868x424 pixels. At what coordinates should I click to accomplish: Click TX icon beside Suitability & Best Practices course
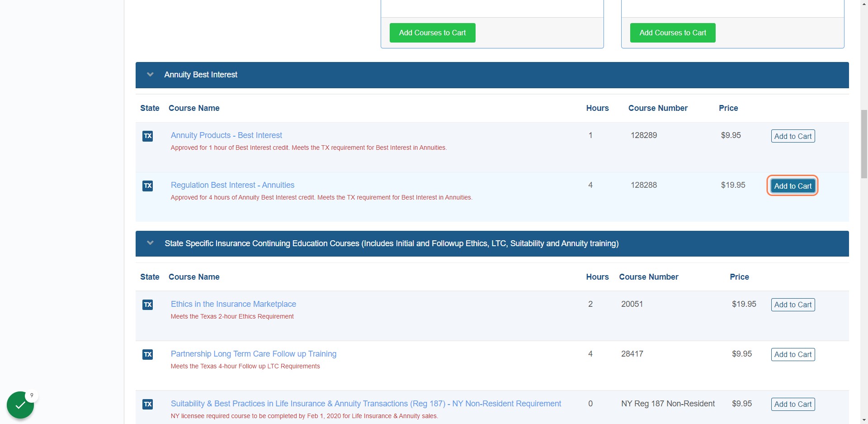coord(148,405)
